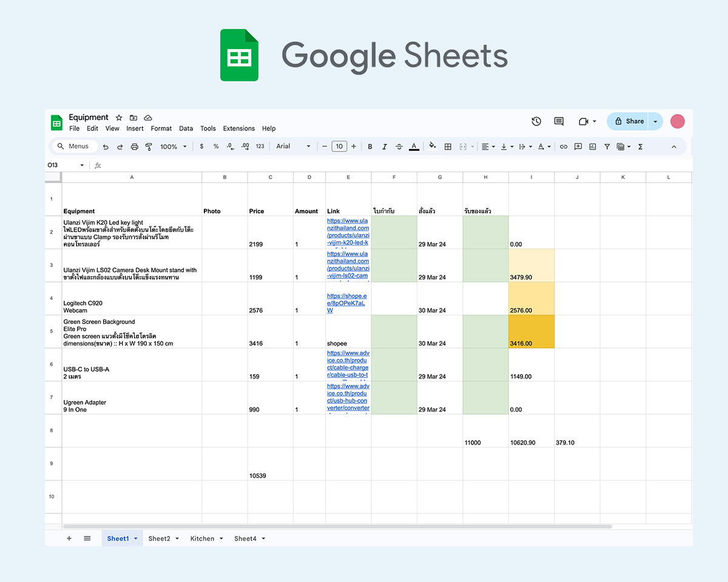This screenshot has width=728, height=582.
Task: Open the fill color picker
Action: 432,146
